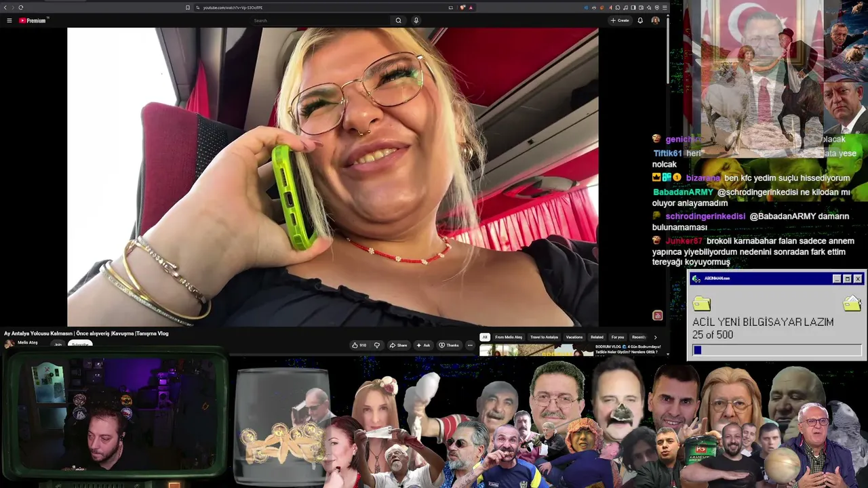The image size is (868, 488).
Task: Click username Junker87 in chat
Action: (x=684, y=241)
